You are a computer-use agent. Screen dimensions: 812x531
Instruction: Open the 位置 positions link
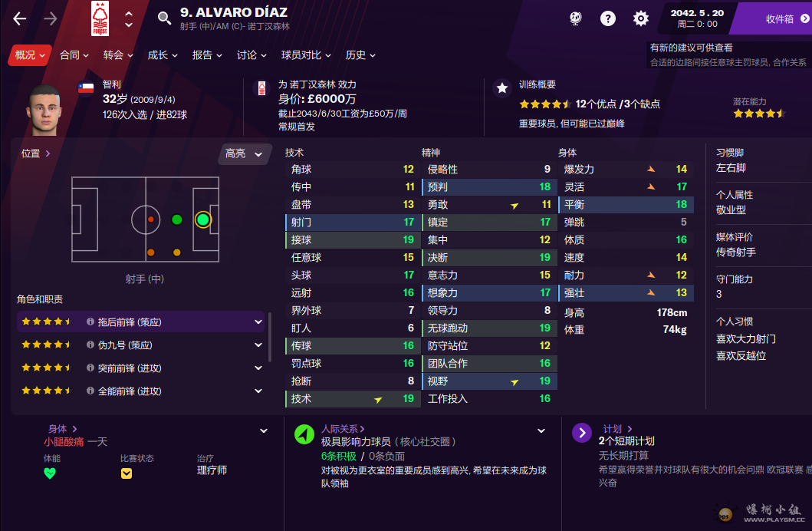point(36,153)
